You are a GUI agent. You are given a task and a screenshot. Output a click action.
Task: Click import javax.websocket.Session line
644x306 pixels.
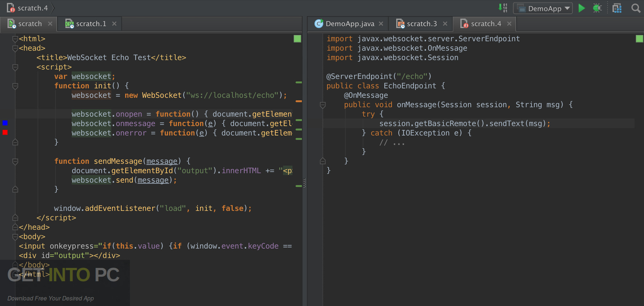(392, 58)
